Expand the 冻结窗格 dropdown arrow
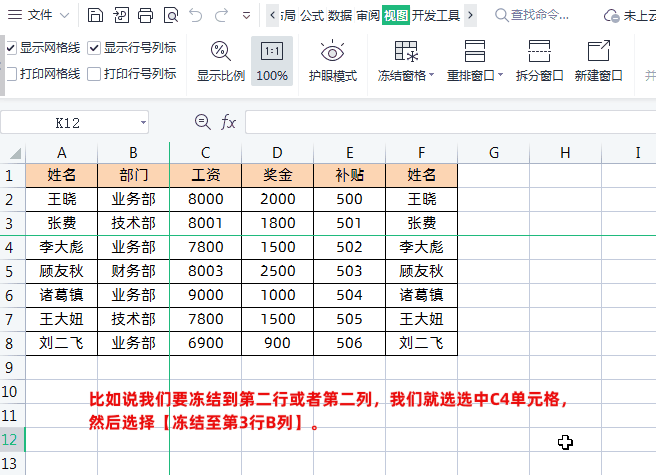656x475 pixels. [431, 75]
